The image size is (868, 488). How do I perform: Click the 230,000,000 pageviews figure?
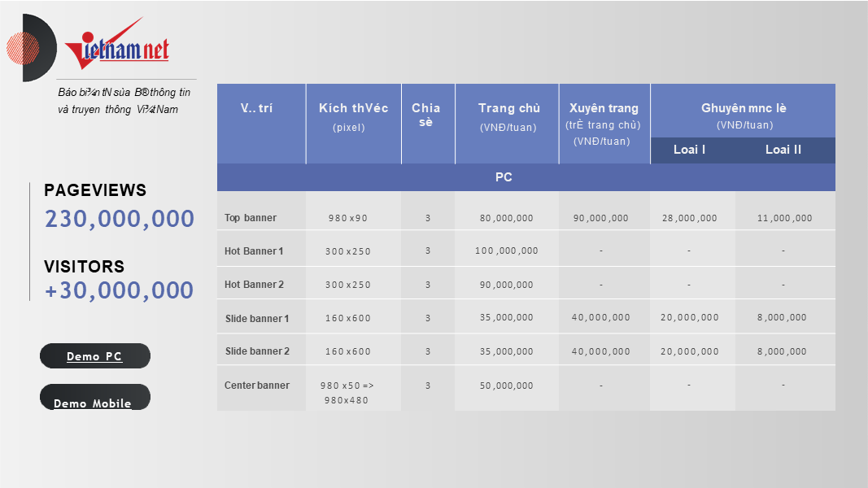click(x=120, y=219)
